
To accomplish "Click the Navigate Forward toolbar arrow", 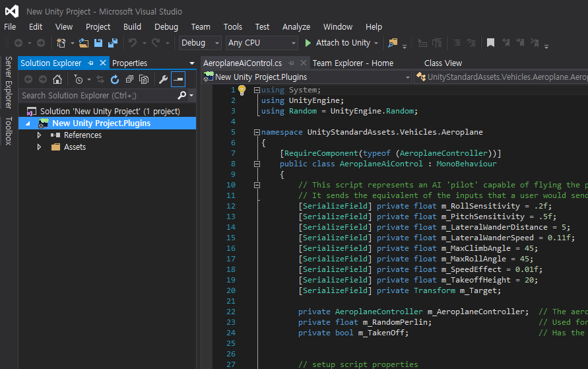I will click(x=41, y=43).
